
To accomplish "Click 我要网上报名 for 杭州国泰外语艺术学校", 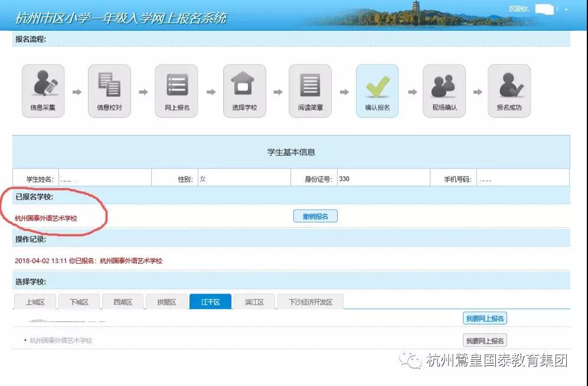I will [x=485, y=341].
